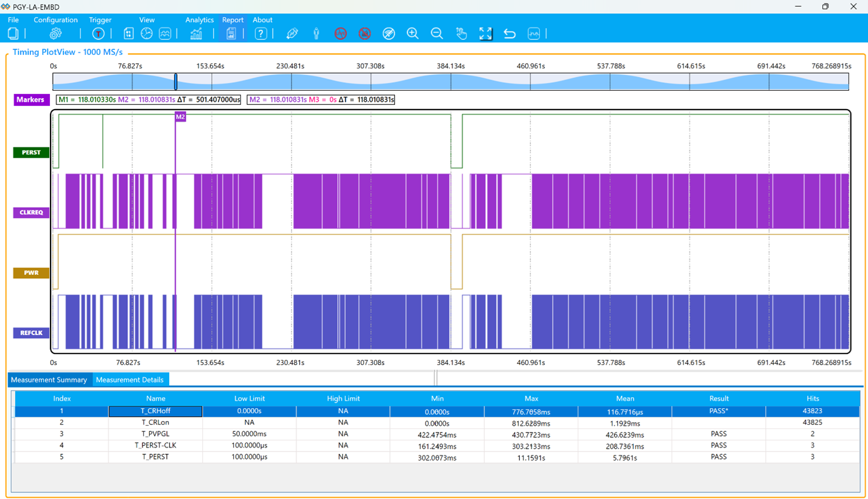Open the View menu

point(147,19)
